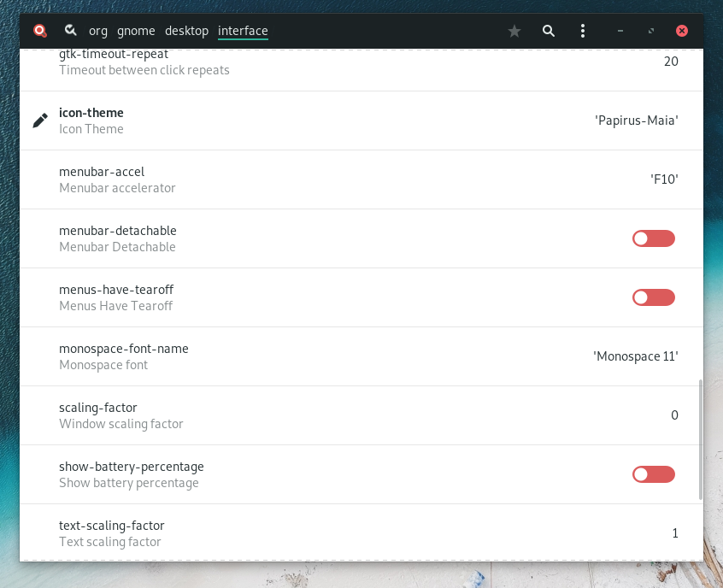Enable the menus-have-tearoff switch
Image resolution: width=723 pixels, height=588 pixels.
(654, 297)
